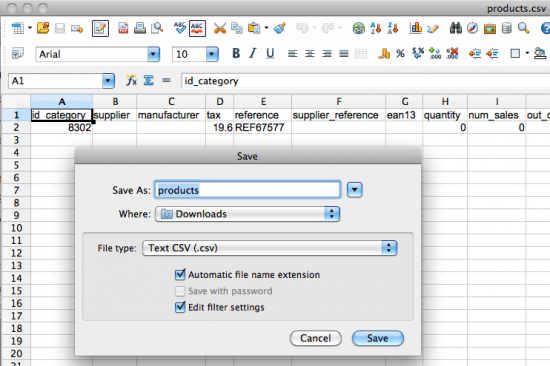The width and height of the screenshot is (550, 366).
Task: Align text left
Action: (292, 54)
